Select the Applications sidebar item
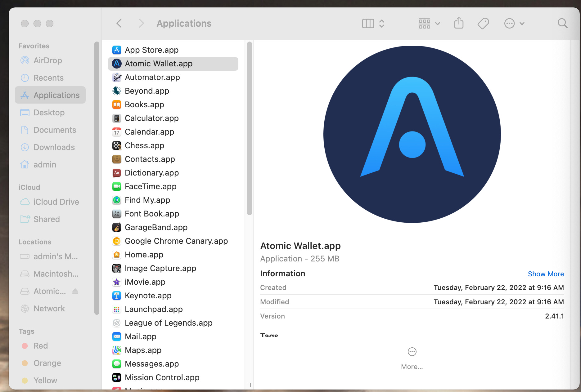The width and height of the screenshot is (581, 392). pos(50,95)
